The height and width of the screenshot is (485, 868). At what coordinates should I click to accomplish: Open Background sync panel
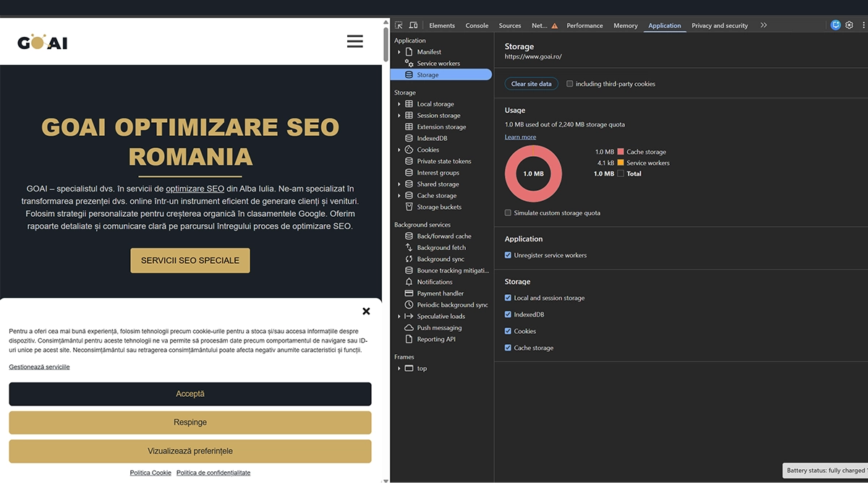click(x=441, y=259)
